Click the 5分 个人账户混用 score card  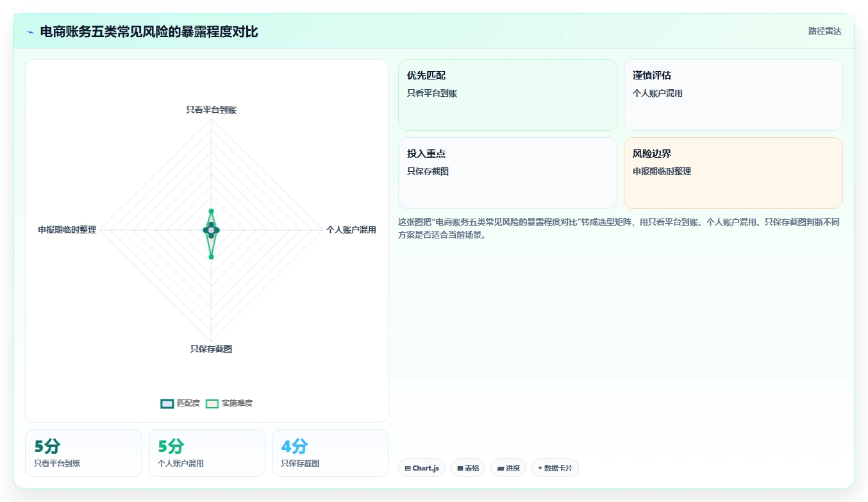pyautogui.click(x=207, y=453)
